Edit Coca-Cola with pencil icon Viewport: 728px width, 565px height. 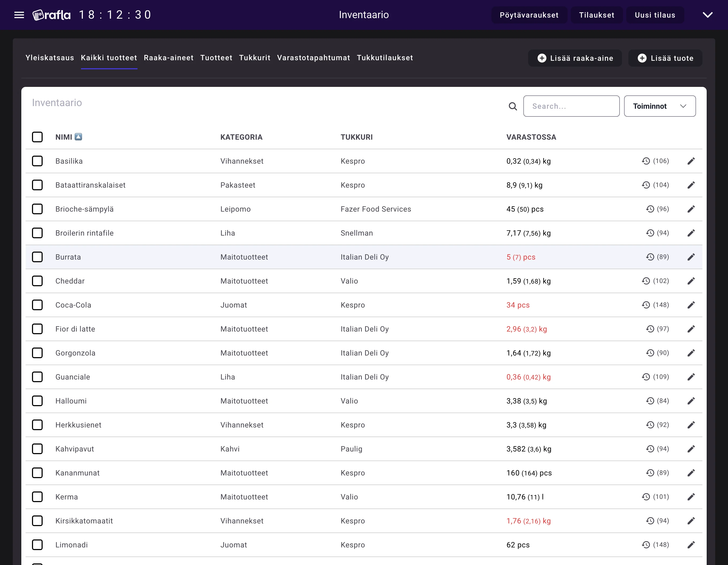coord(691,305)
